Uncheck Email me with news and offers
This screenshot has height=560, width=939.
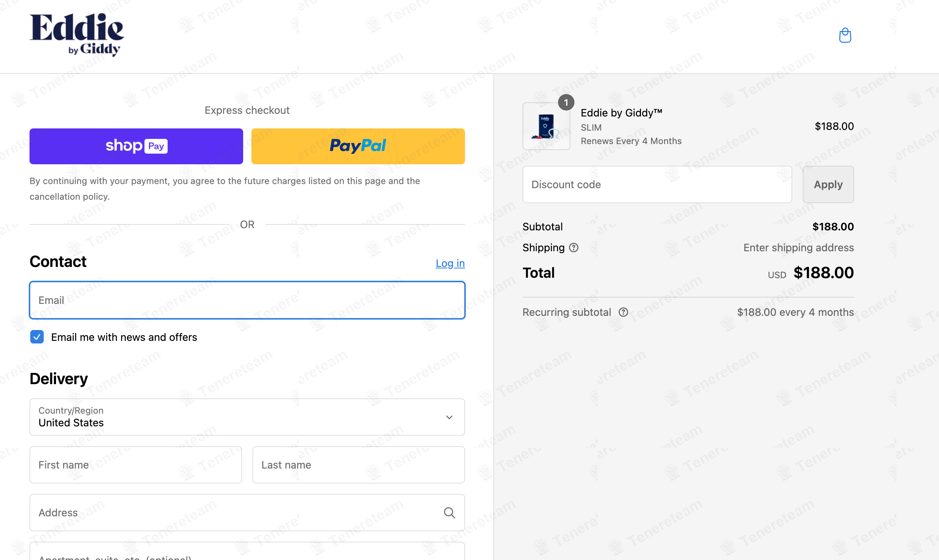(x=37, y=337)
